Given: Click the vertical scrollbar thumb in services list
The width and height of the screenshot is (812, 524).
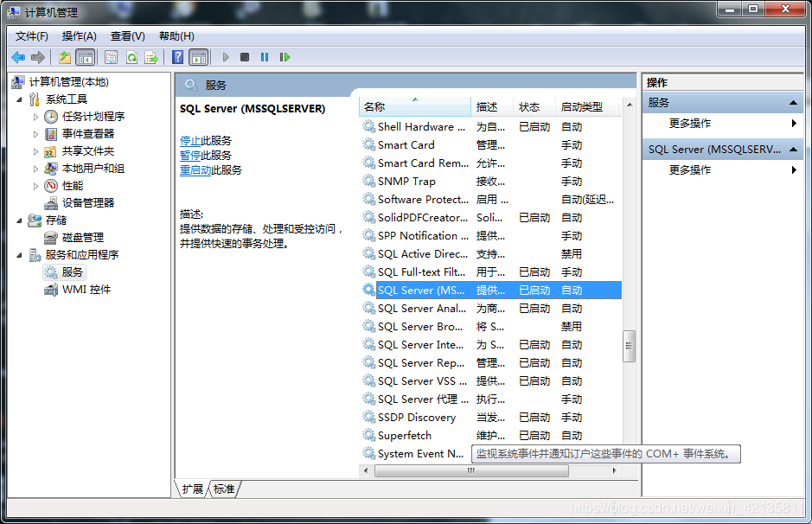Looking at the screenshot, I should (629, 346).
